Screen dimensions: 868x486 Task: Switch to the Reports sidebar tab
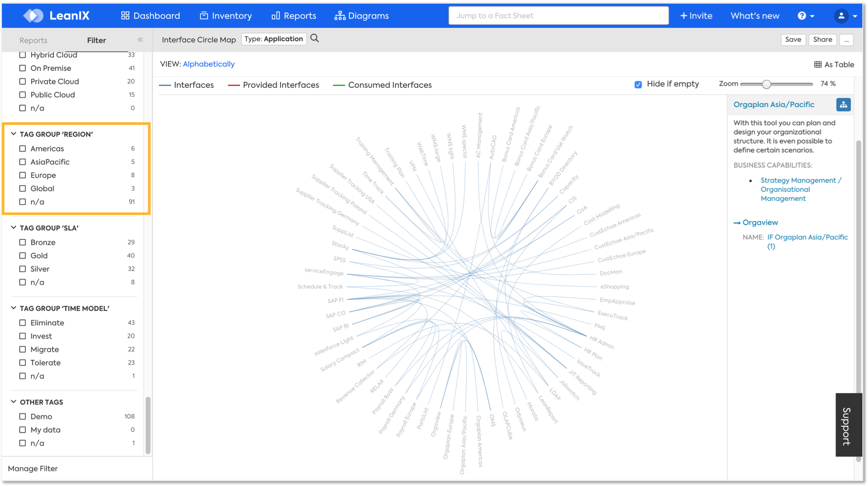(33, 40)
